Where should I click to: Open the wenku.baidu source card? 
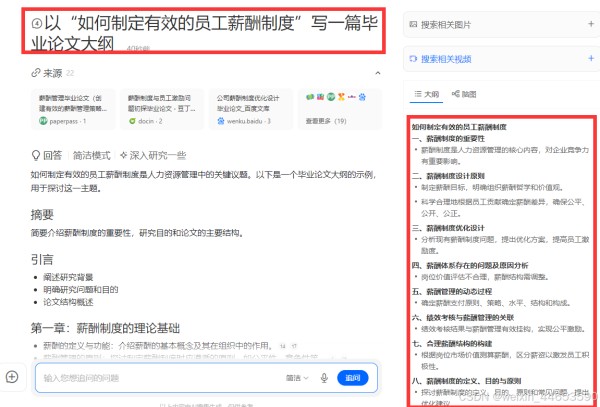(x=251, y=109)
